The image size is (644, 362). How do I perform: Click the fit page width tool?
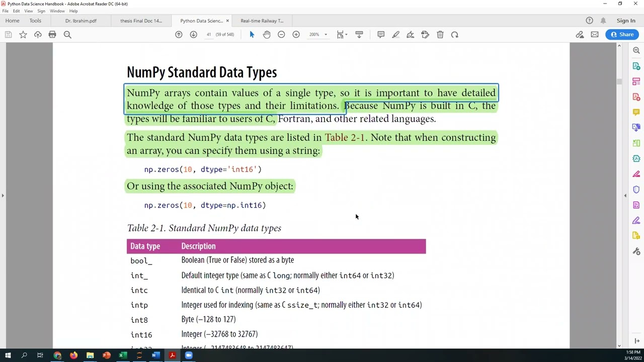[340, 35]
